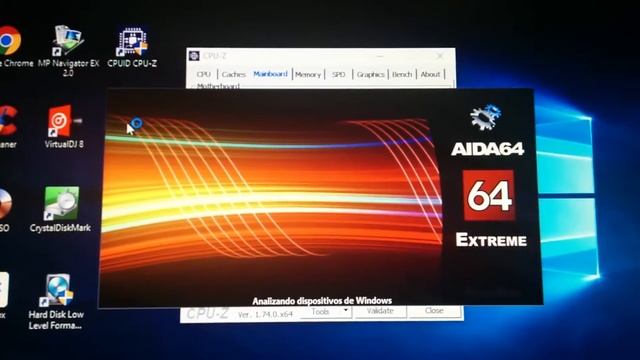
Task: Click the red 64 logo on the splash
Action: click(x=489, y=196)
